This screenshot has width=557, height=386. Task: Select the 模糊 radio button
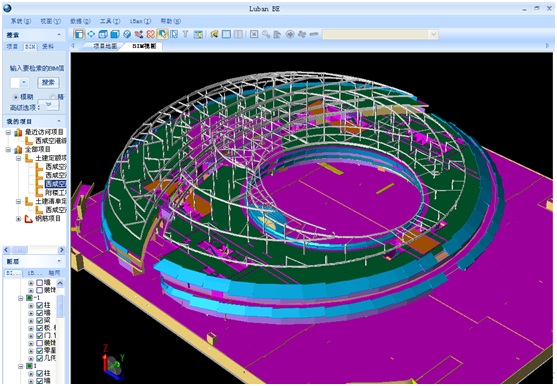coord(16,97)
